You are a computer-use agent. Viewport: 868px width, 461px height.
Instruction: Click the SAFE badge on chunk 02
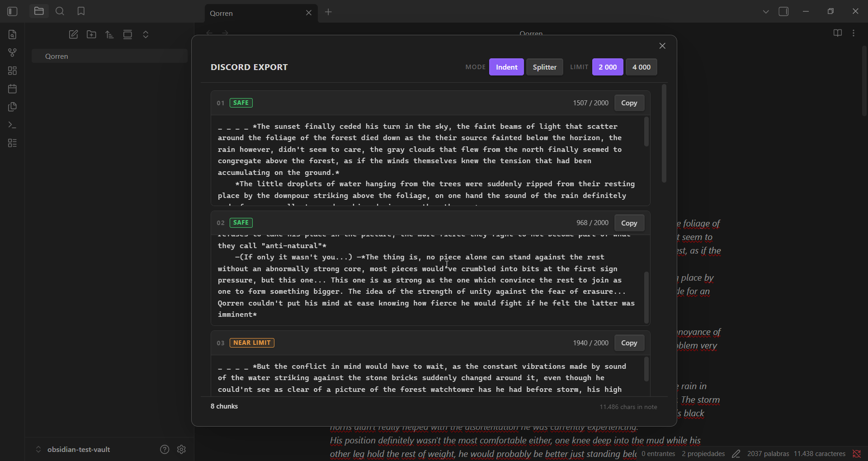tap(241, 223)
